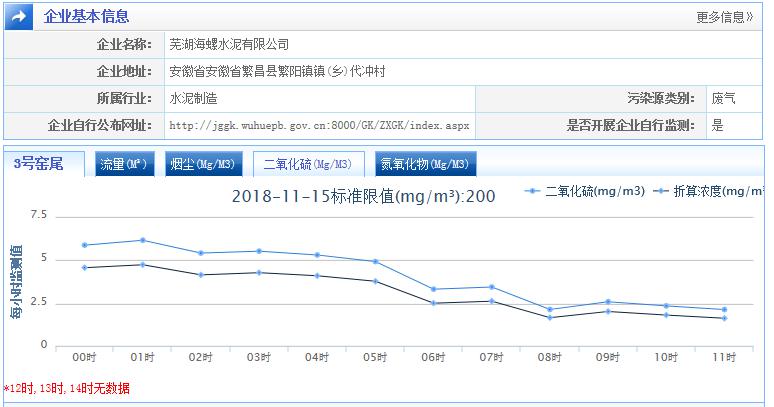774x407 pixels.
Task: Select the 3号窑尾 tab
Action: [38, 164]
